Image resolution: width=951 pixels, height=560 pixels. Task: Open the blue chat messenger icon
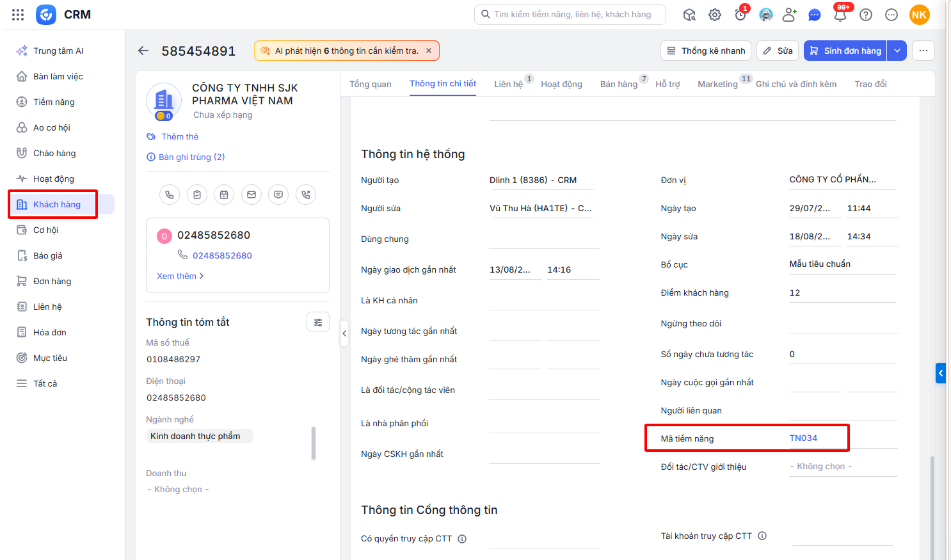(x=815, y=15)
